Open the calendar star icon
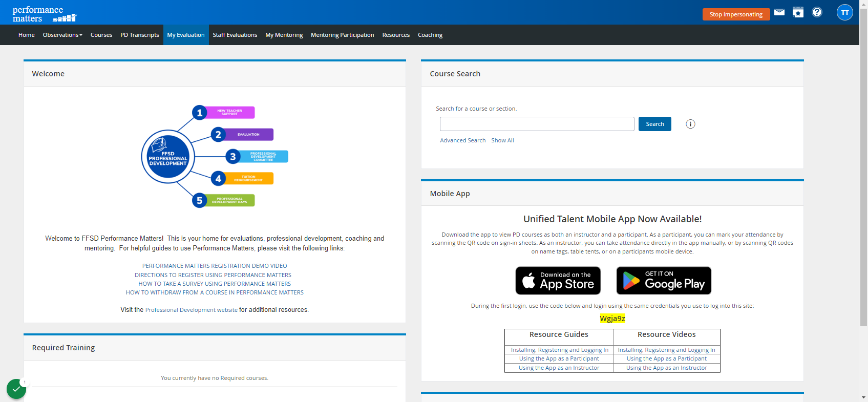The image size is (868, 402). coord(798,12)
